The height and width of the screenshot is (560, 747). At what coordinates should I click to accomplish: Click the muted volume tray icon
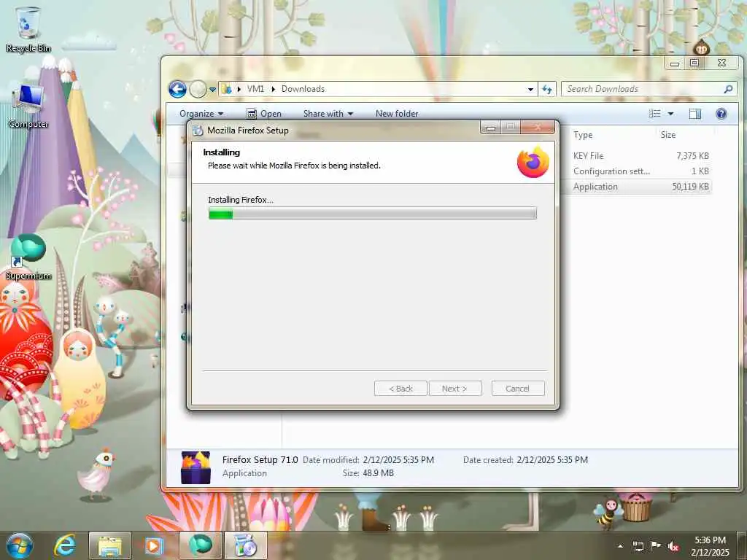[673, 546]
